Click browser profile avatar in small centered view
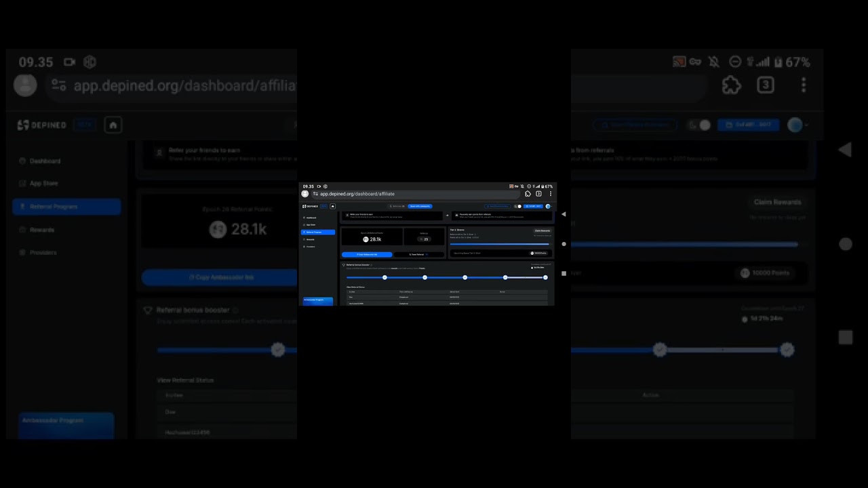 [305, 194]
